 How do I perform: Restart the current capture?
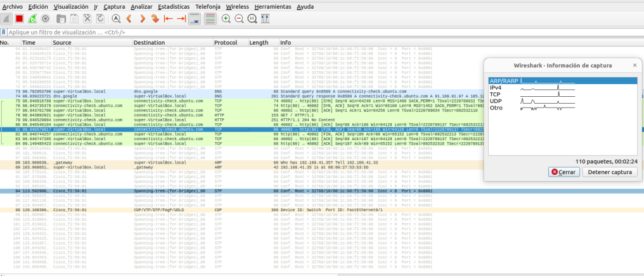point(32,19)
